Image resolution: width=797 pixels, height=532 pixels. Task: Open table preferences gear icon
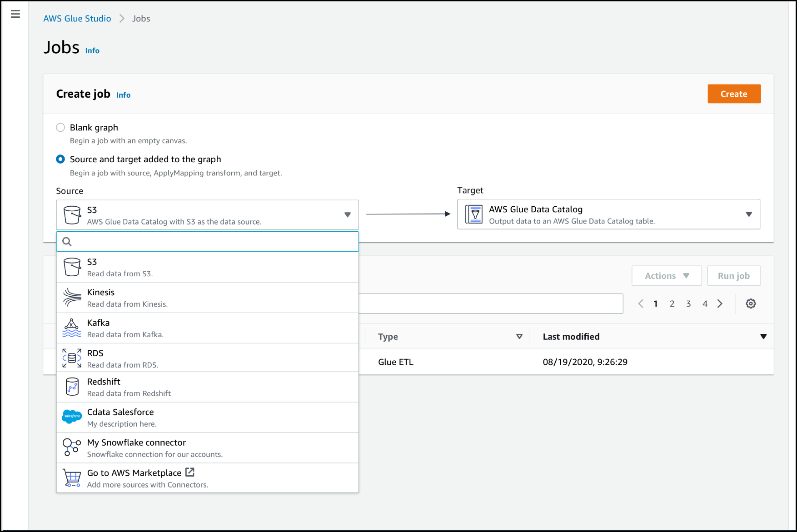[x=751, y=303]
